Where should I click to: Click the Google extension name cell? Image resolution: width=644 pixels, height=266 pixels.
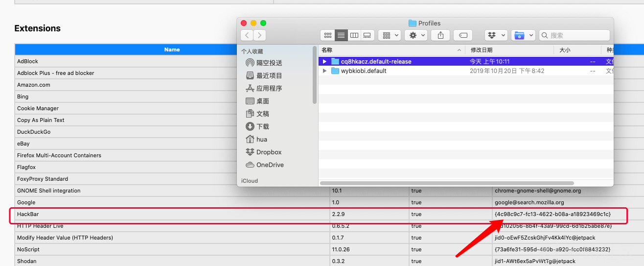pos(172,202)
